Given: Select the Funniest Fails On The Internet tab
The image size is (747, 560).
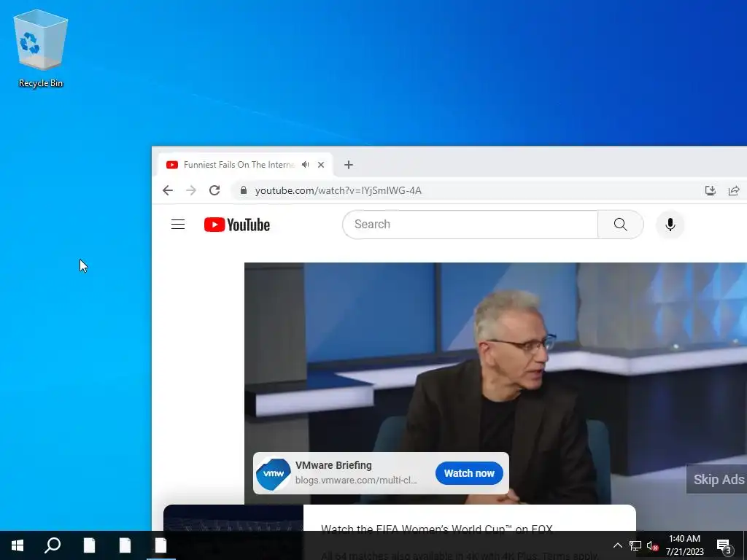Looking at the screenshot, I should (245, 165).
